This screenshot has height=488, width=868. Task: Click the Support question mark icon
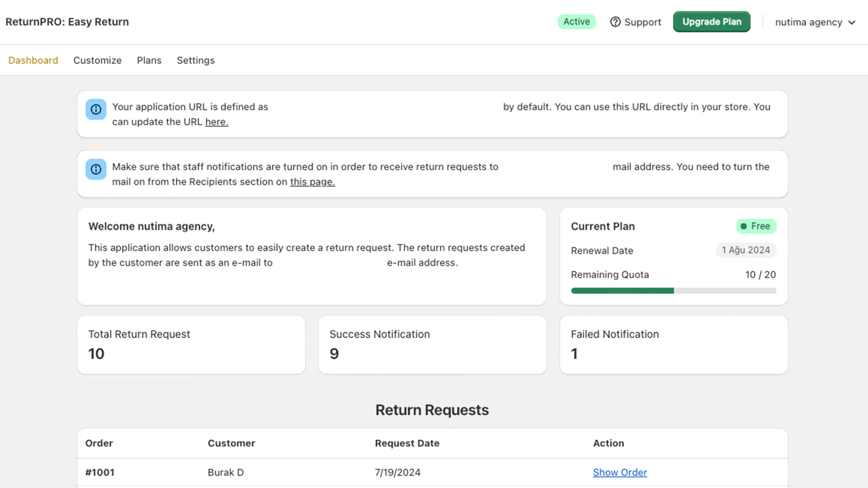(615, 22)
